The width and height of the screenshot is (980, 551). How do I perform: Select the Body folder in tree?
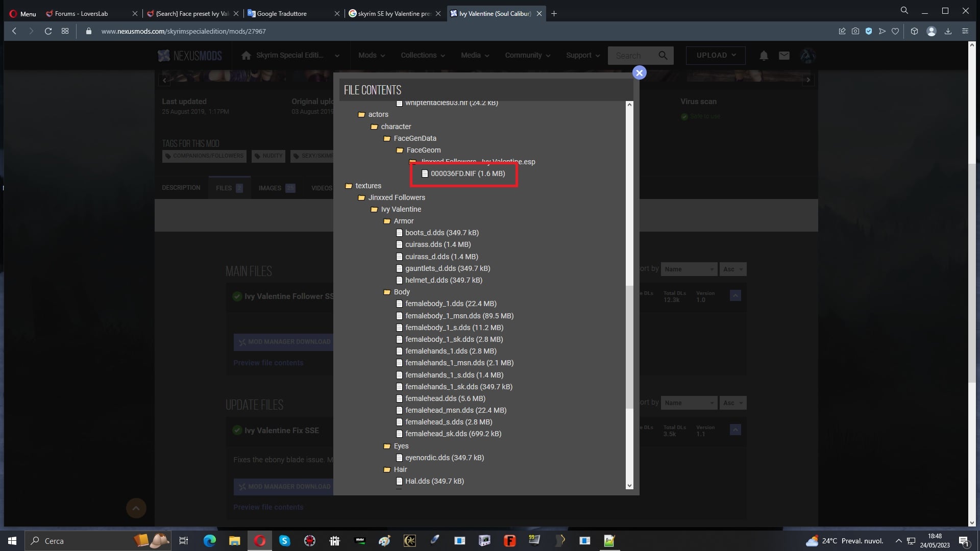(x=397, y=292)
